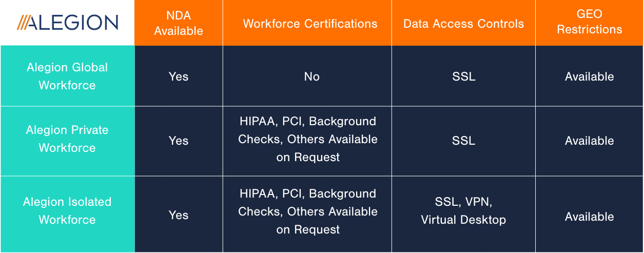Select the Alegion Isolated Workforce row label
This screenshot has width=644, height=253.
67,211
